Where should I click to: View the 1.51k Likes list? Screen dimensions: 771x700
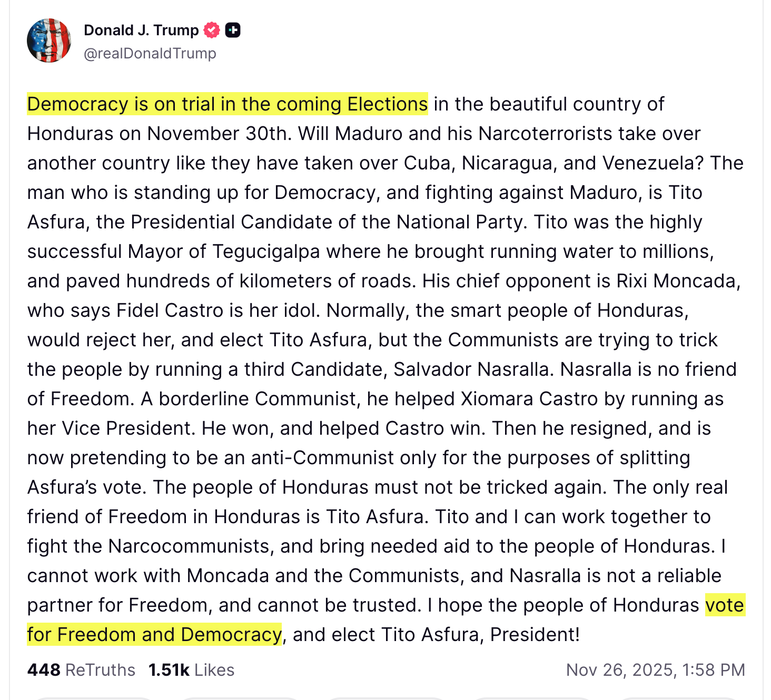coord(191,670)
